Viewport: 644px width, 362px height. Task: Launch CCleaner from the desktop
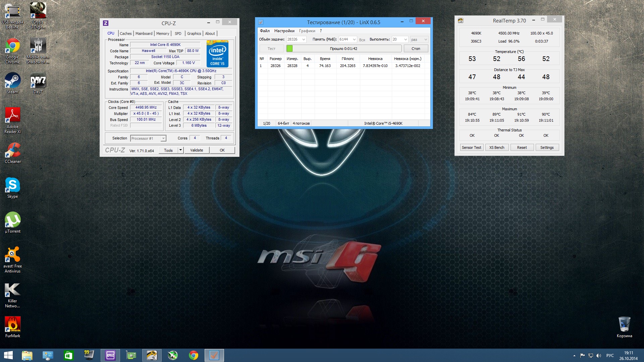(13, 153)
